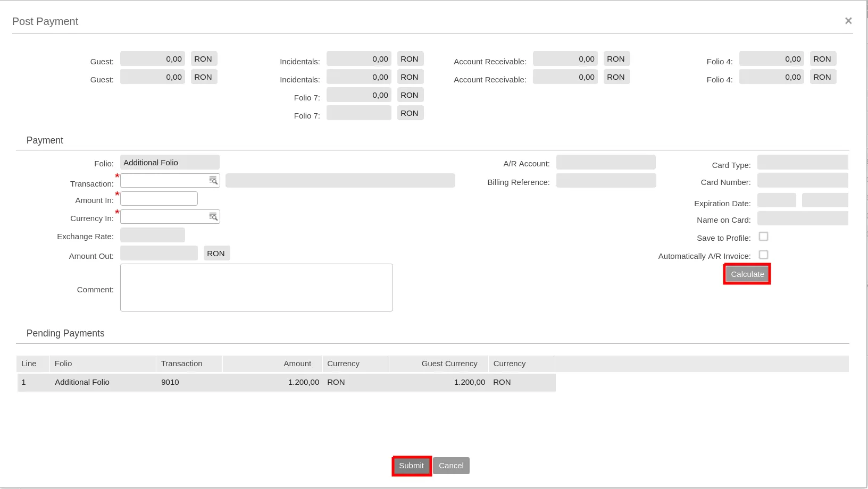Click inside the Comment text area
The image size is (868, 489).
[x=256, y=288]
